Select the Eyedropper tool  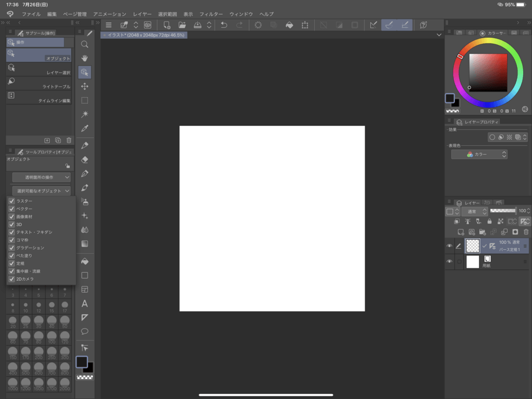tap(85, 129)
